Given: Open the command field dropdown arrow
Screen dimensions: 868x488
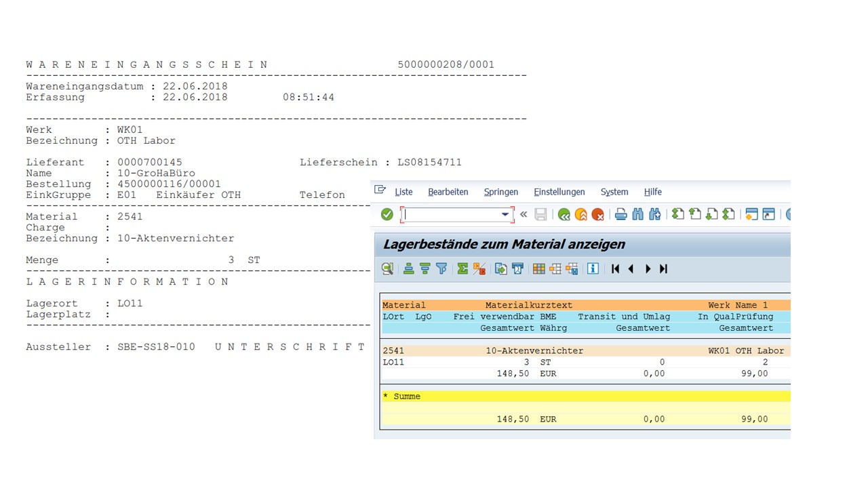Looking at the screenshot, I should click(x=505, y=215).
